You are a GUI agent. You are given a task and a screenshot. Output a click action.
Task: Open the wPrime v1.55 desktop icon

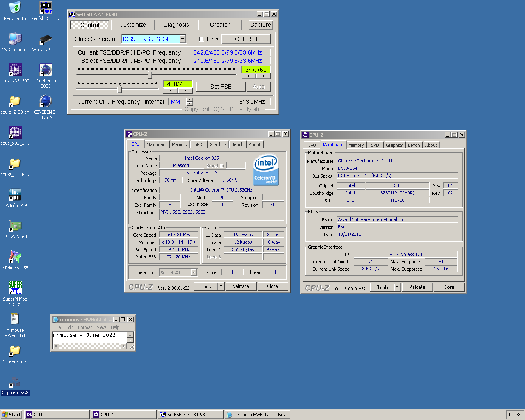[x=15, y=260]
